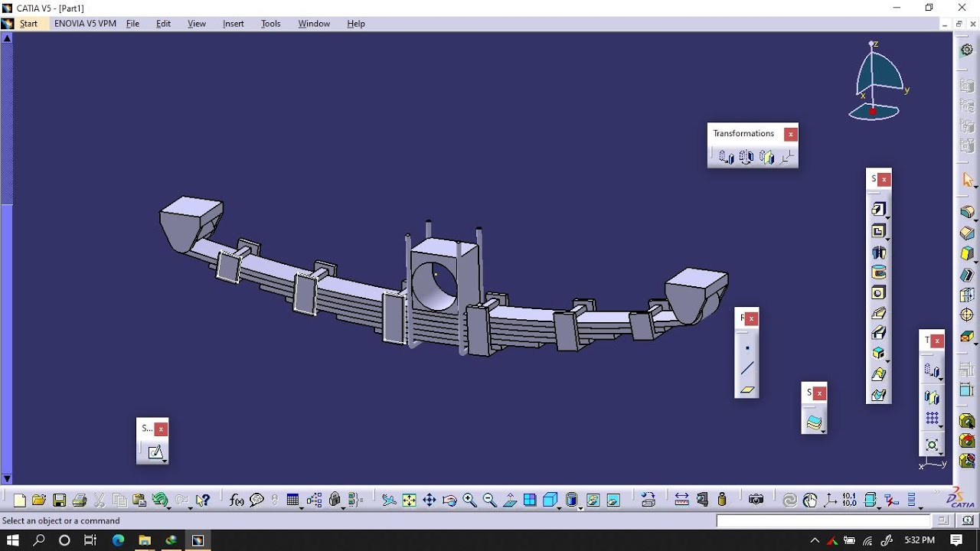980x551 pixels.
Task: Select the Symmetry tool in Transformations panel
Action: (766, 157)
